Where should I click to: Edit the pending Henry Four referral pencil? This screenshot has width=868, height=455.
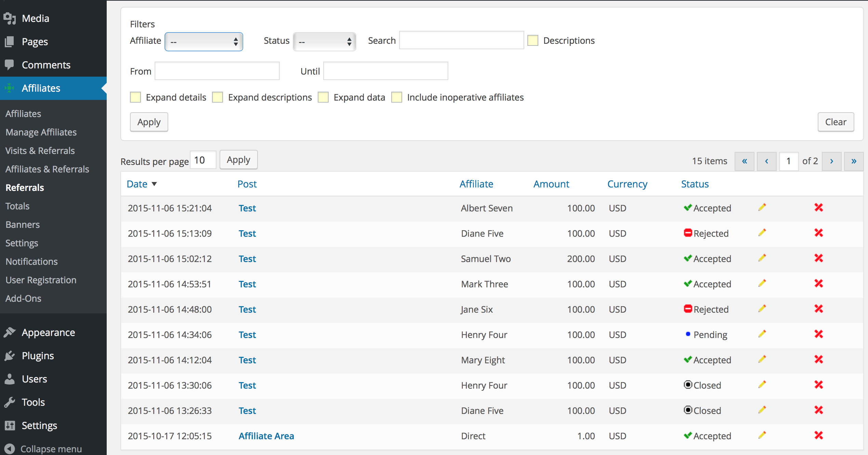pos(762,334)
